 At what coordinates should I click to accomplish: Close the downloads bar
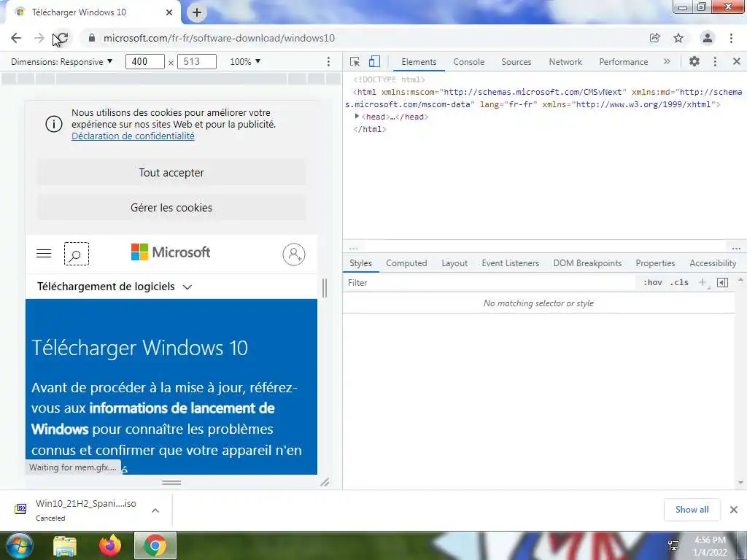734,510
